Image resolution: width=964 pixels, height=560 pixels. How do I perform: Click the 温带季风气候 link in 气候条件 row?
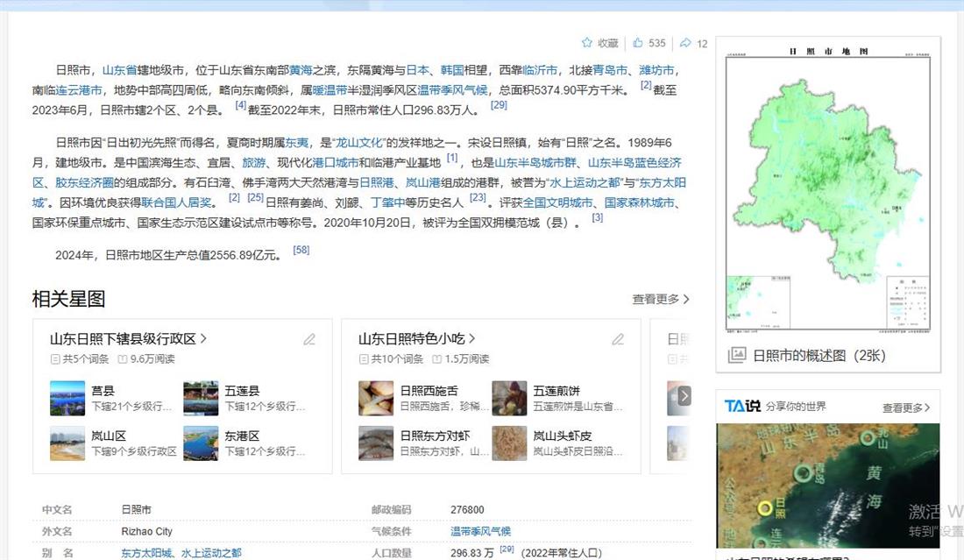(x=480, y=531)
